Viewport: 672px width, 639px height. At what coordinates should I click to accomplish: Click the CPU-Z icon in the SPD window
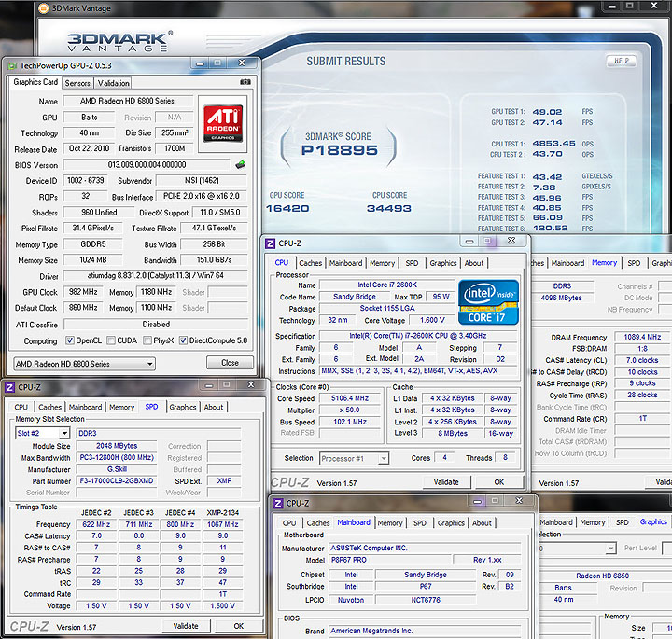coord(10,388)
